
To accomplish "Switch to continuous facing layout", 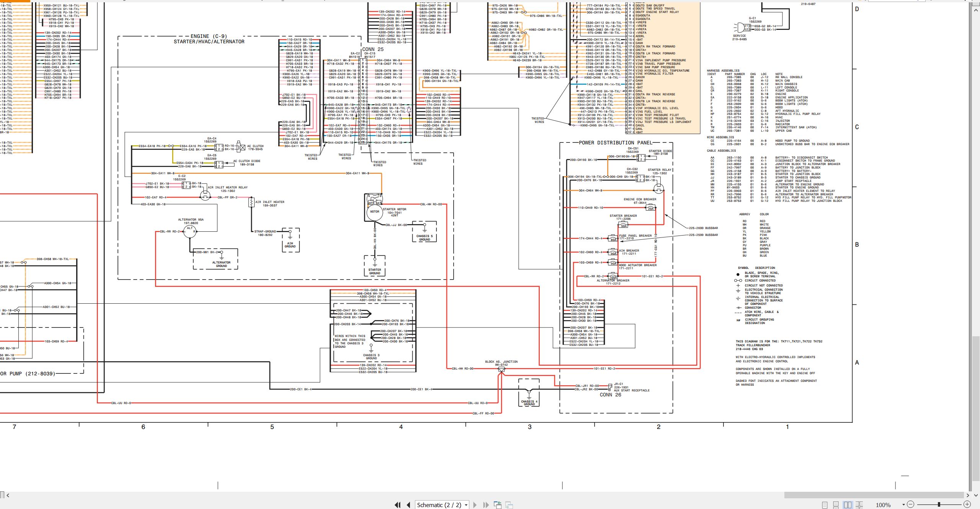I will (x=859, y=505).
